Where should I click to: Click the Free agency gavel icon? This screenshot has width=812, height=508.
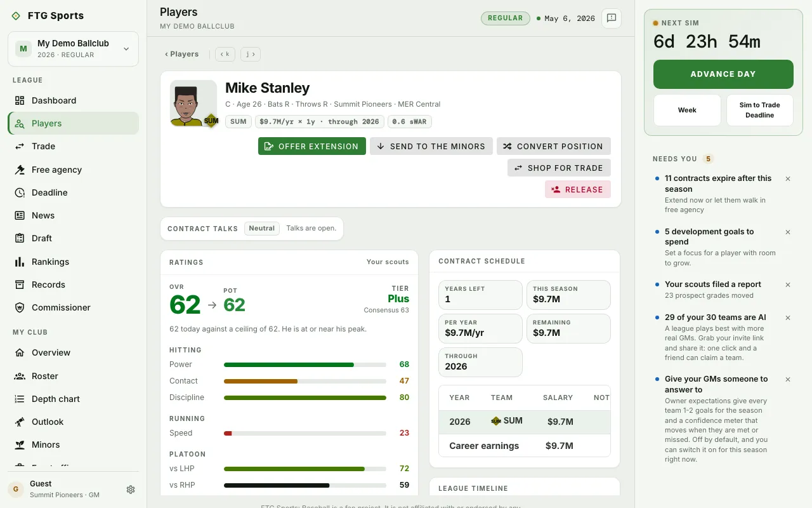pos(20,170)
